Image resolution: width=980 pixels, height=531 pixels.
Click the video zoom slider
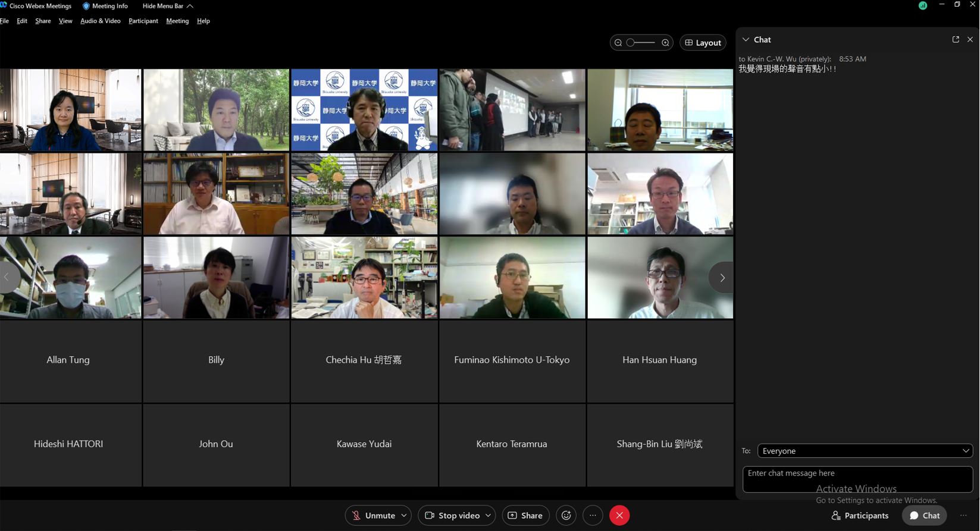point(641,43)
